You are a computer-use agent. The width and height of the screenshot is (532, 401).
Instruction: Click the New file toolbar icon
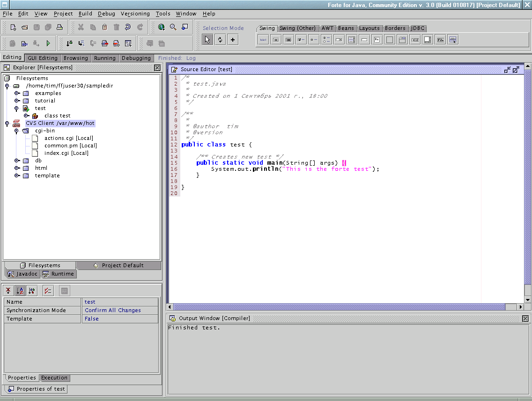pyautogui.click(x=13, y=27)
